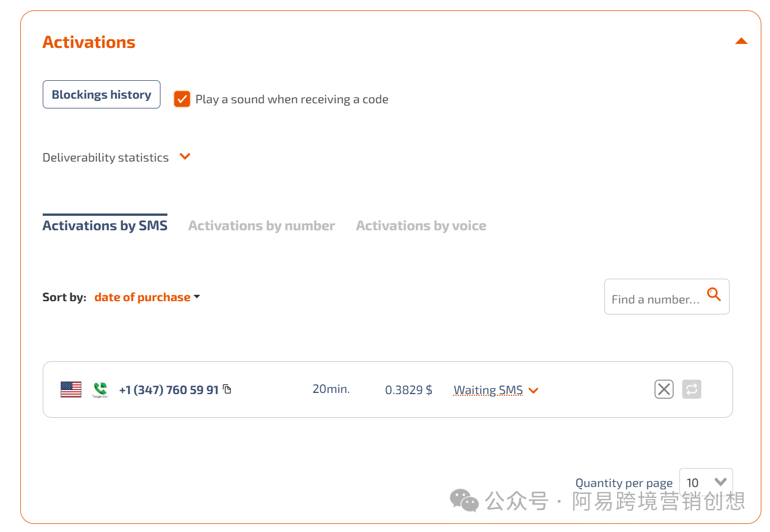Open the sort by date of purchase dropdown

[x=147, y=297]
